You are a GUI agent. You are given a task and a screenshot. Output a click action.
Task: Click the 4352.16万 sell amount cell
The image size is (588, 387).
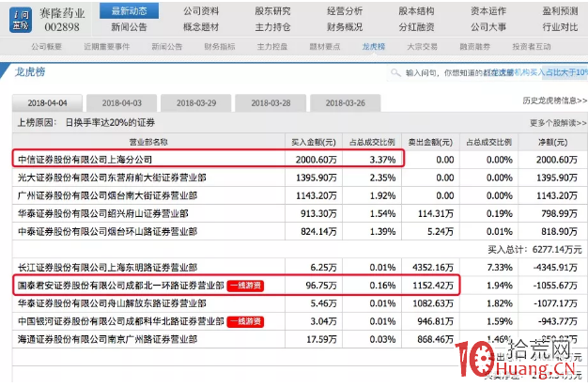click(433, 268)
